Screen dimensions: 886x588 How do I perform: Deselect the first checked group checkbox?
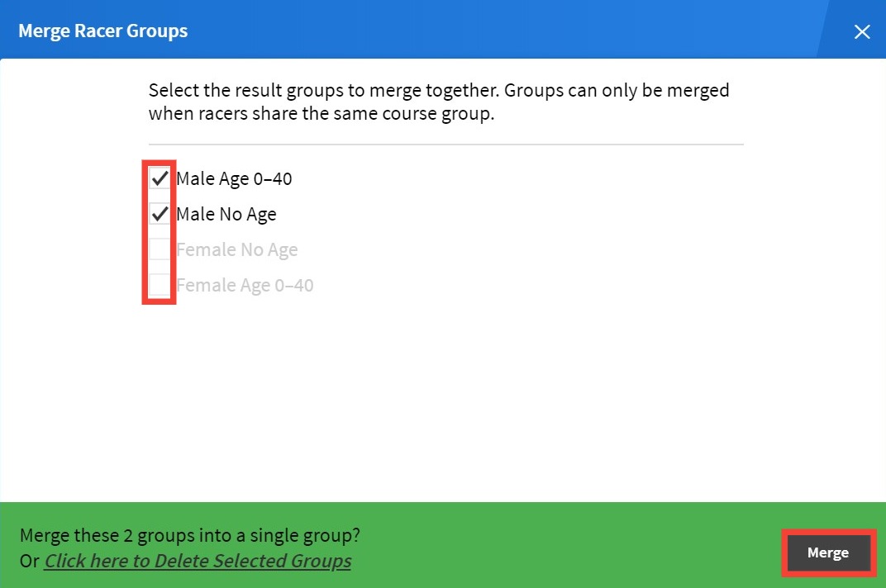[x=160, y=177]
